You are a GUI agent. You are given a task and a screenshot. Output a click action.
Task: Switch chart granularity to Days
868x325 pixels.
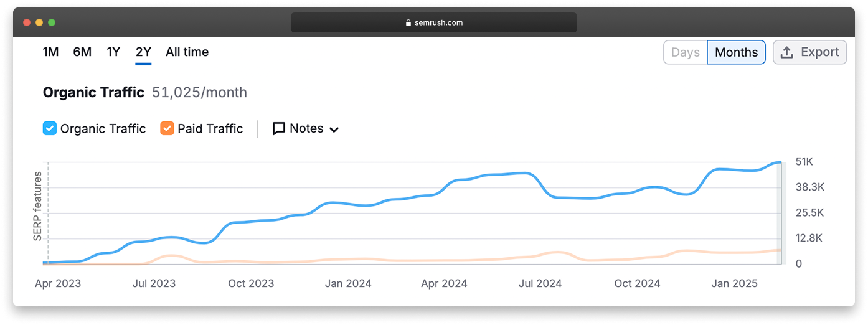click(x=686, y=52)
